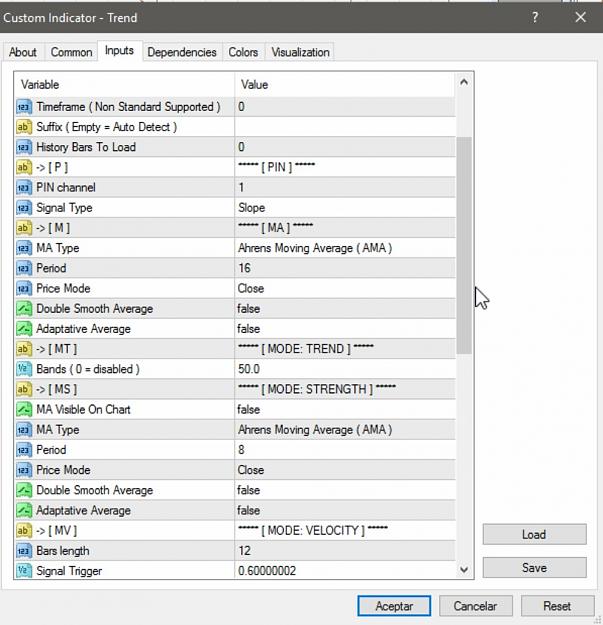Viewport: 603px width, 625px height.
Task: Click the integer icon beside Bars length
Action: point(24,551)
